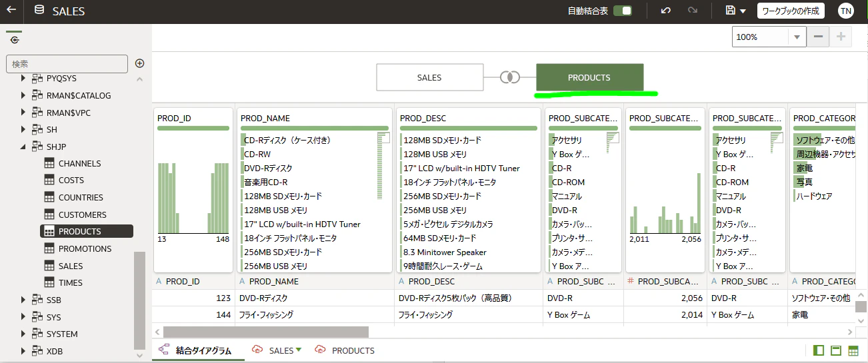Click the table icon next to TIMES
The width and height of the screenshot is (868, 363).
(49, 282)
